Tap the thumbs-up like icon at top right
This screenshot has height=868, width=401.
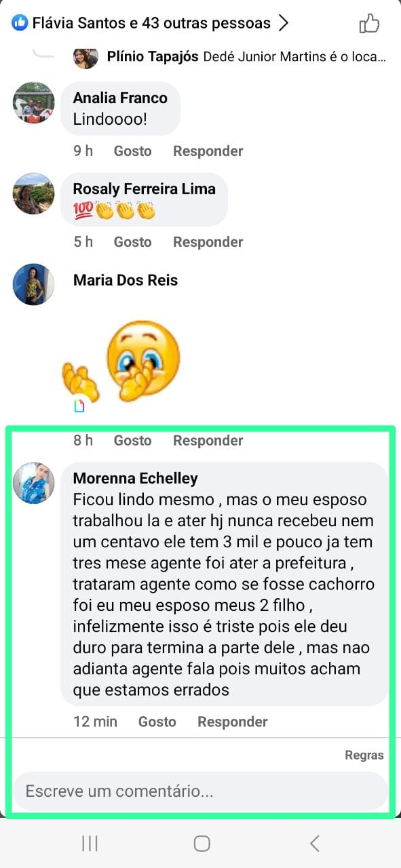pyautogui.click(x=369, y=24)
